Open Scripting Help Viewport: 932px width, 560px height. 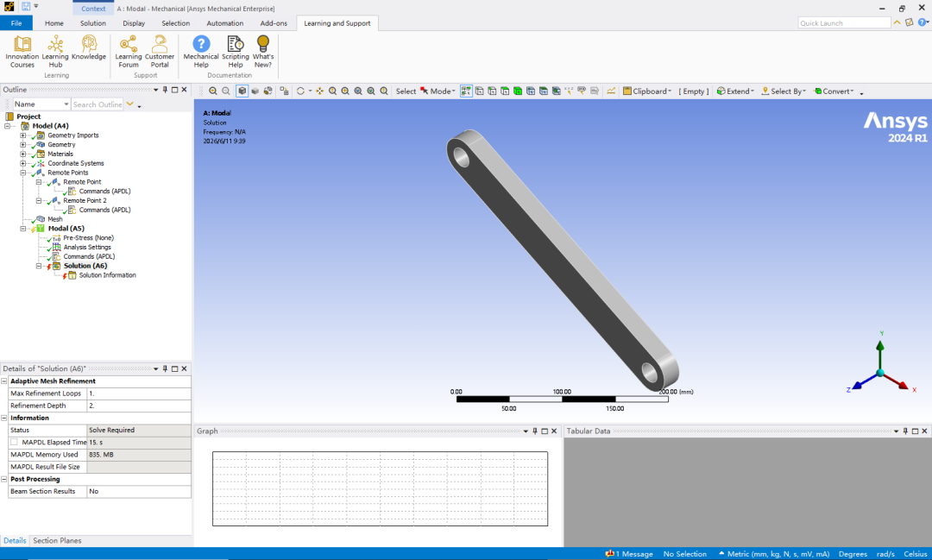pos(236,52)
